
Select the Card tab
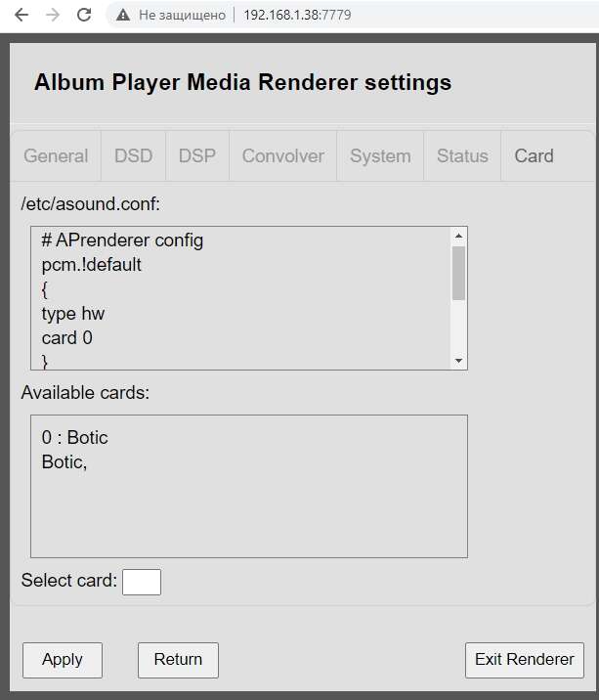coord(534,155)
